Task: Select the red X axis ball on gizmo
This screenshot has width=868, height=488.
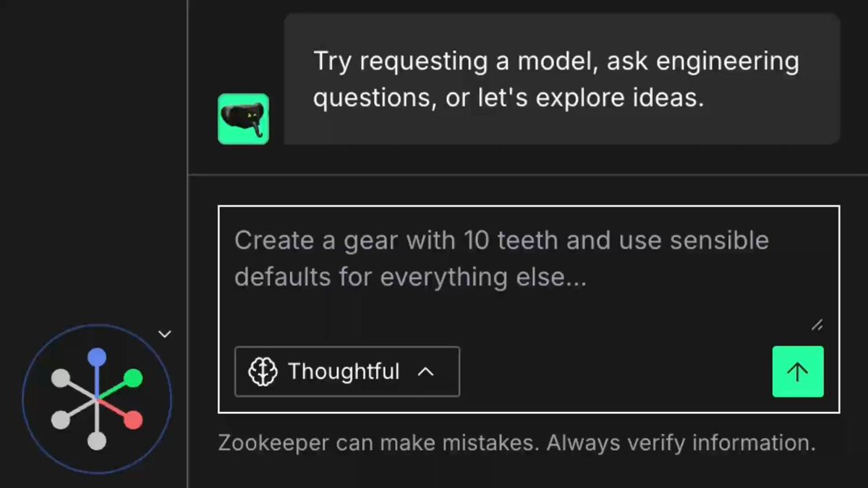Action: (133, 419)
